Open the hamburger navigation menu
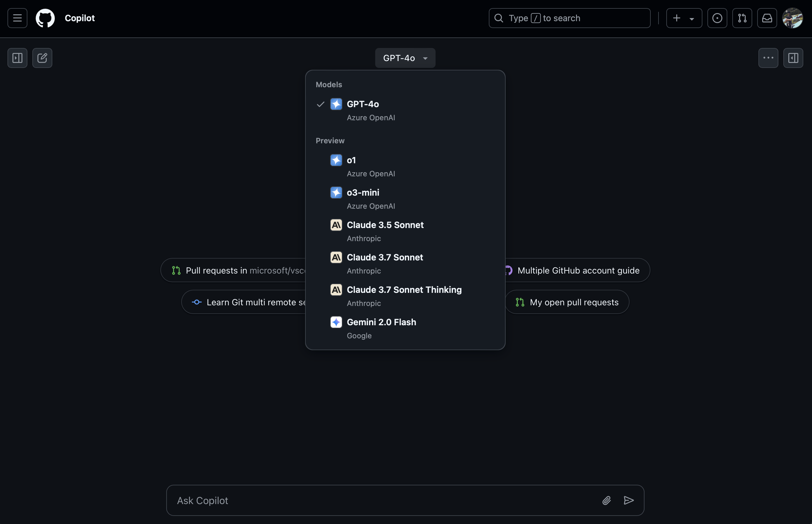The width and height of the screenshot is (812, 524). point(17,18)
